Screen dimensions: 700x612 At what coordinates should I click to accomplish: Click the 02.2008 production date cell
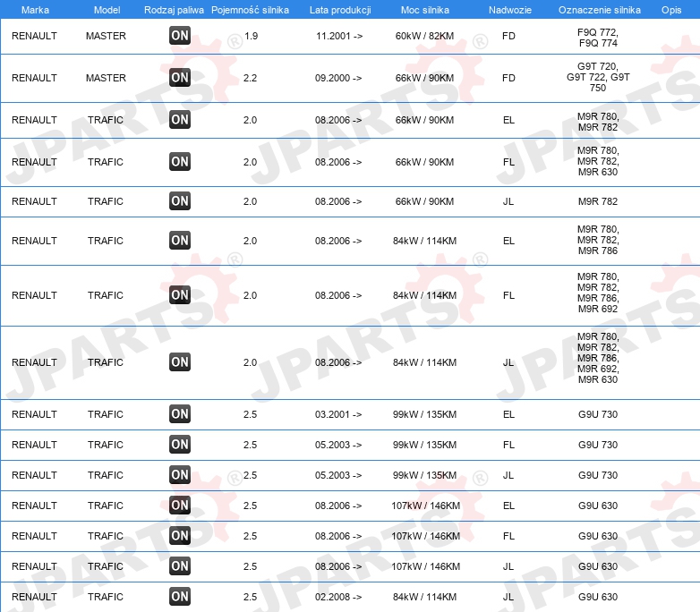tap(338, 597)
